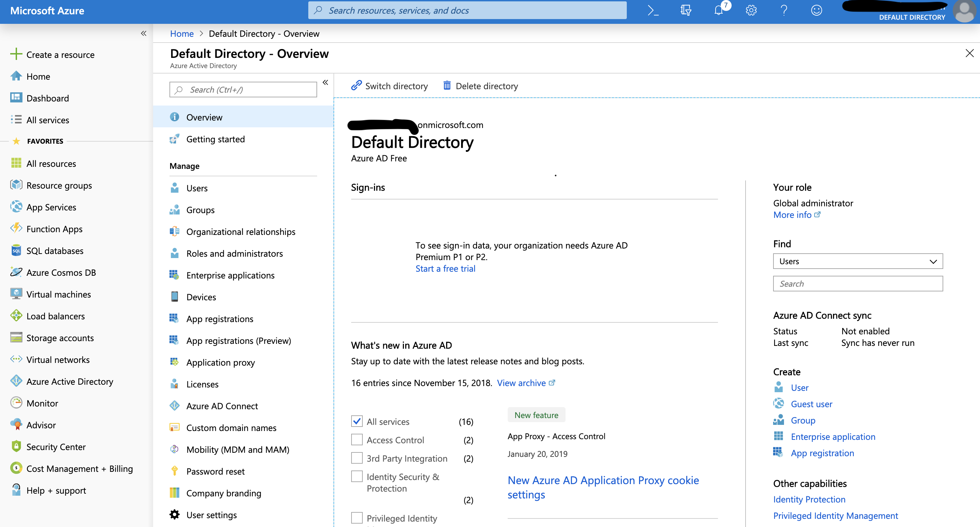Click the Resource groups cube icon
The image size is (980, 527).
tap(16, 185)
